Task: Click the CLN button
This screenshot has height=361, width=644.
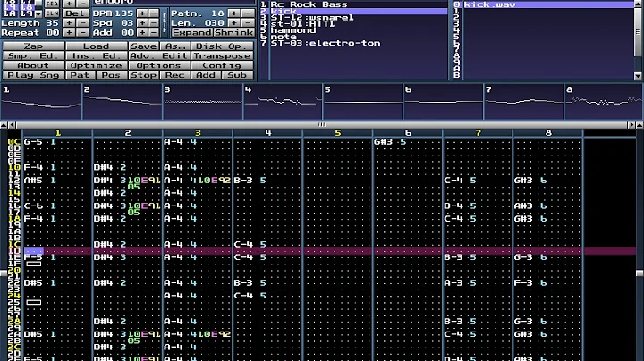Action: tap(52, 13)
